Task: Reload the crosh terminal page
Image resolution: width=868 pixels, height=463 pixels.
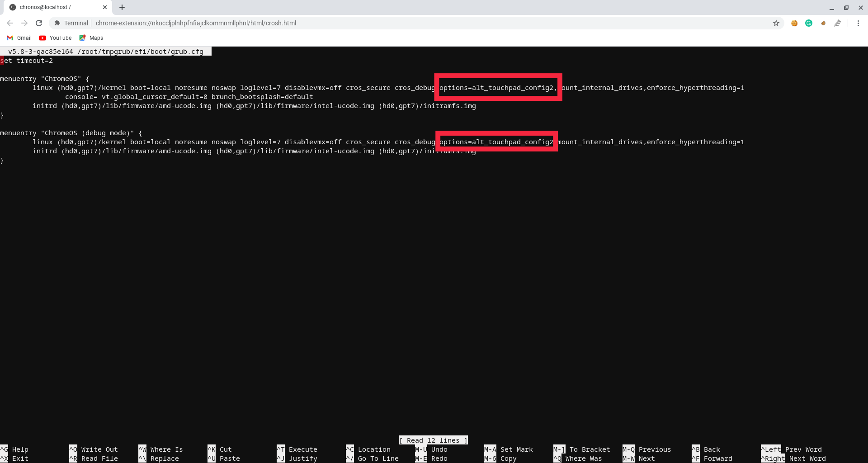Action: click(39, 23)
